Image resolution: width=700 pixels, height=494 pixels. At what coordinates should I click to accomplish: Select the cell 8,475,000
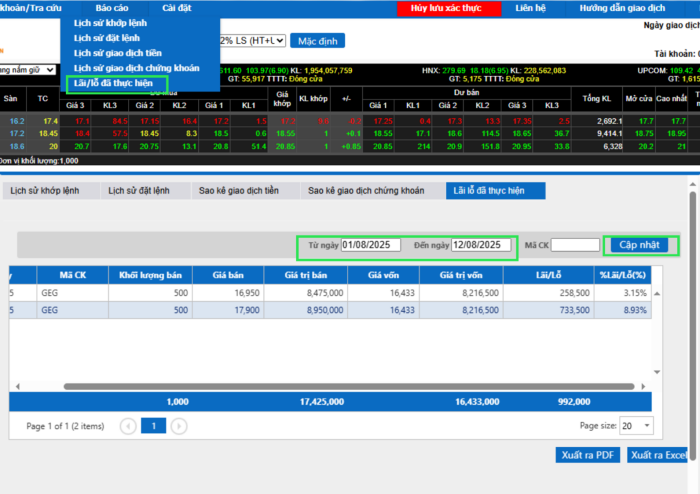tap(306, 293)
